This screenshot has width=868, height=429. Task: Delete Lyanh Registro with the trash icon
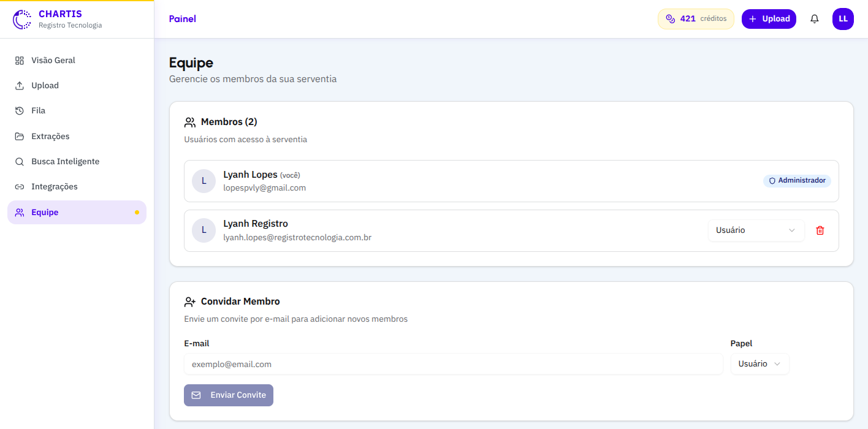point(820,230)
